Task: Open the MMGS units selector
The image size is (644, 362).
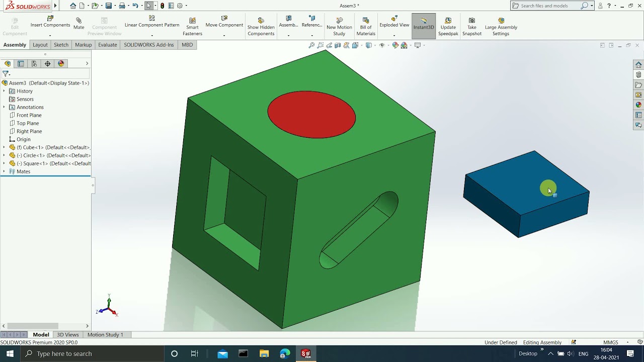Action: tap(610, 342)
